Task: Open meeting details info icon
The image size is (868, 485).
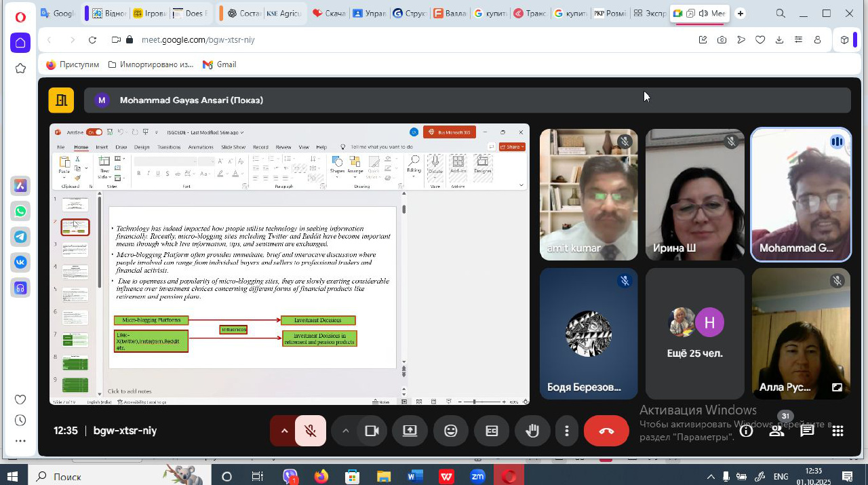Action: pos(746,431)
